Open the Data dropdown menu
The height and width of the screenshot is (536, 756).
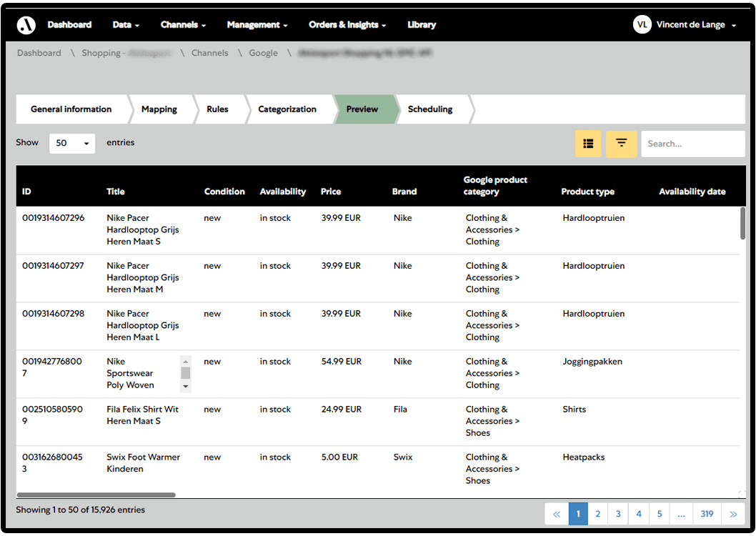coord(126,24)
